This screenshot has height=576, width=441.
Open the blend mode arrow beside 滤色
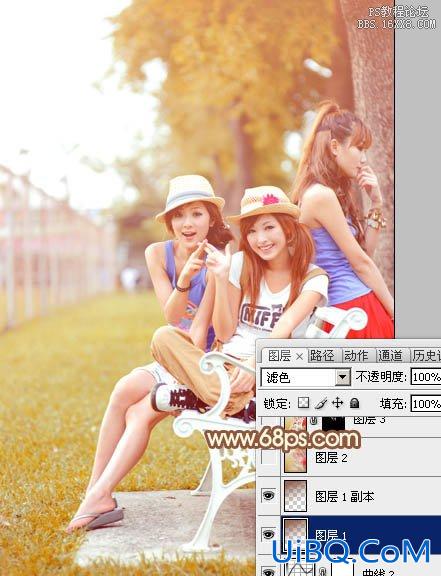coord(343,377)
